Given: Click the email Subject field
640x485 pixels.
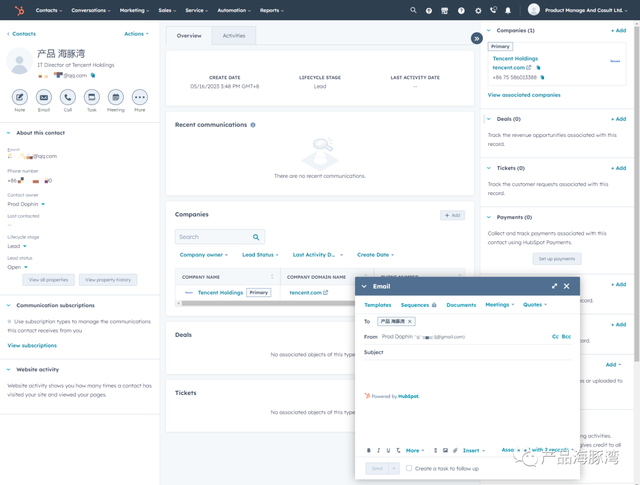Looking at the screenshot, I should click(x=468, y=352).
